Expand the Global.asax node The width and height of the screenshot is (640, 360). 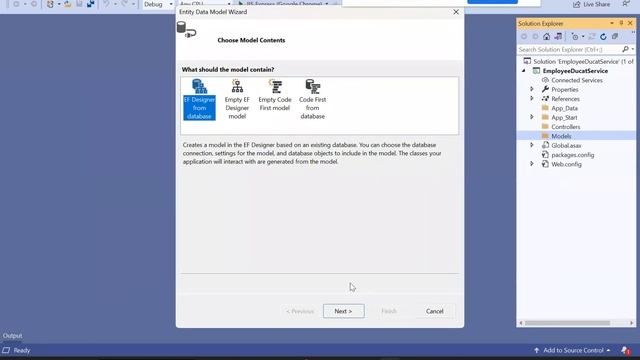coord(532,145)
